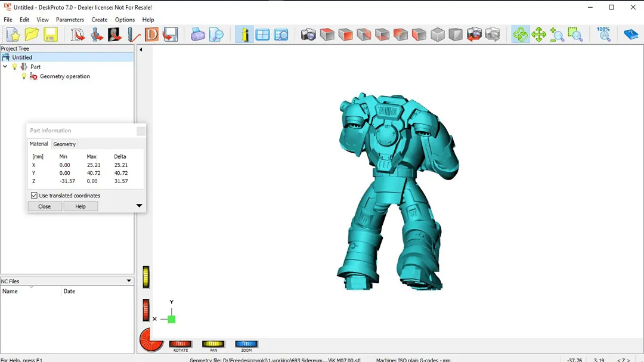Save project with the floppy disk icon
This screenshot has width=644, height=362.
50,35
